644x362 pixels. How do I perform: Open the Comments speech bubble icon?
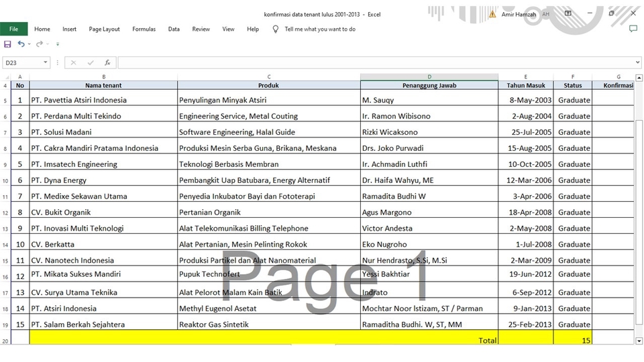click(633, 29)
